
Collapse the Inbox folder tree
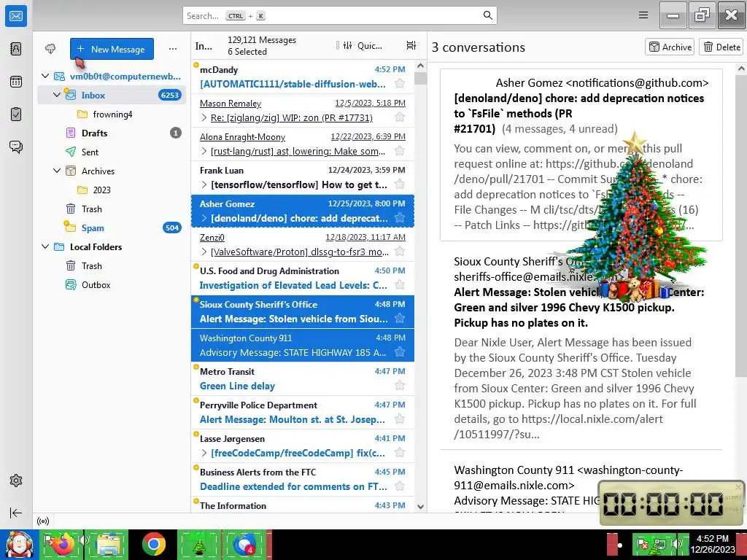[57, 95]
